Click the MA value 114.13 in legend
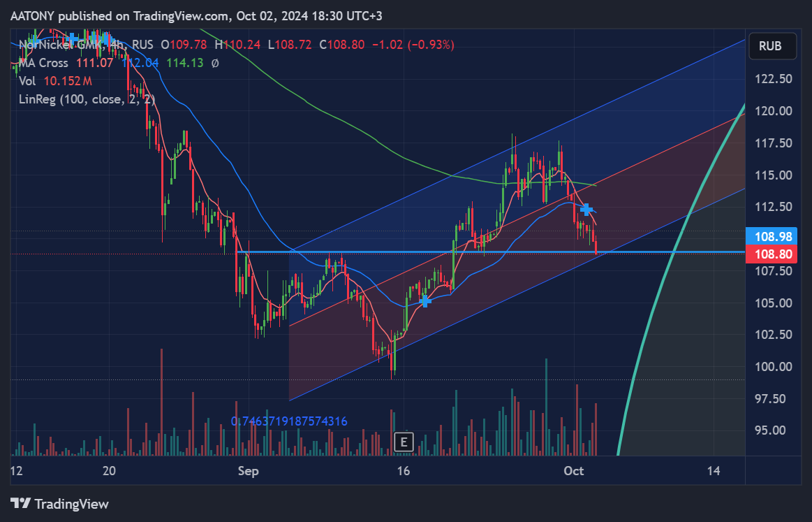 [x=185, y=64]
